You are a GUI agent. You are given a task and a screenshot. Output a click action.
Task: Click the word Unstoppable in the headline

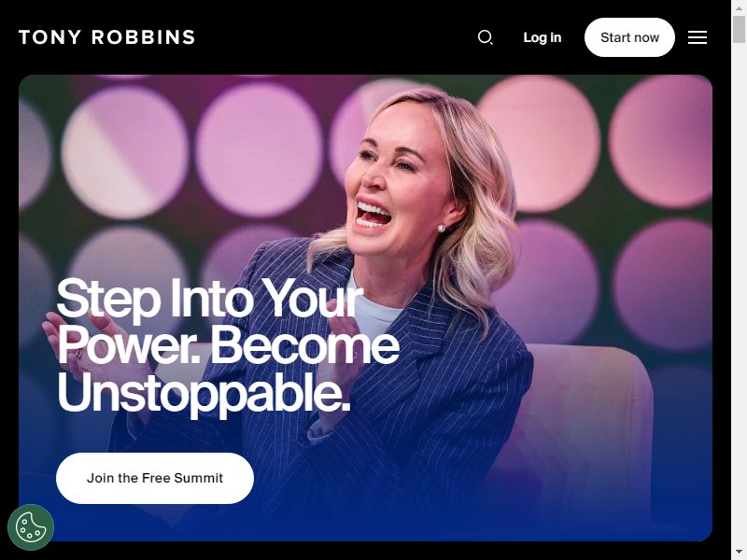coord(204,393)
